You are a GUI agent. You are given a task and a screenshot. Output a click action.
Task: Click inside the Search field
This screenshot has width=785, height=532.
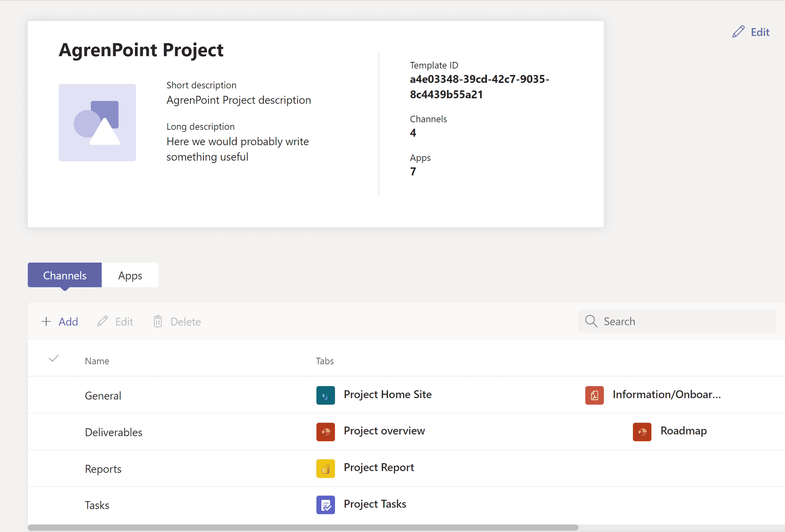click(654, 321)
